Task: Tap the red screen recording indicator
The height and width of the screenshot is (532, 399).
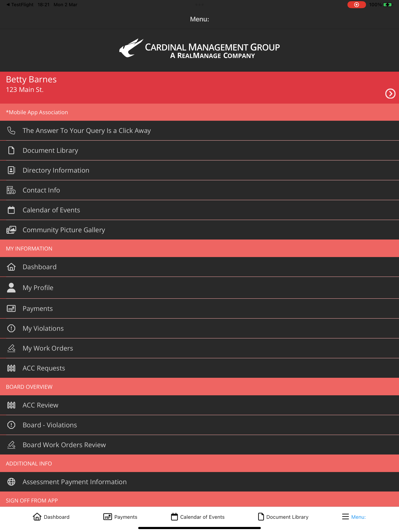Action: coord(356,4)
